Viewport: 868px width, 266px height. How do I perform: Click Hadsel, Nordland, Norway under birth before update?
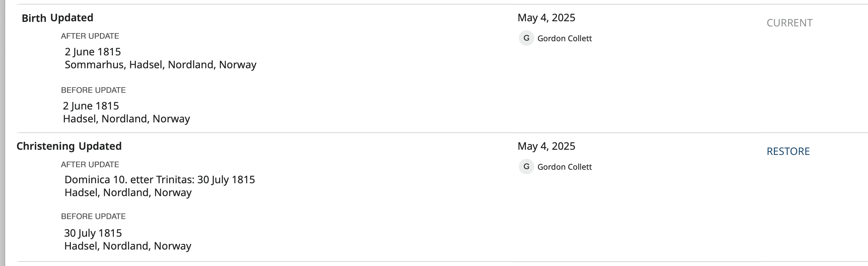click(x=126, y=119)
